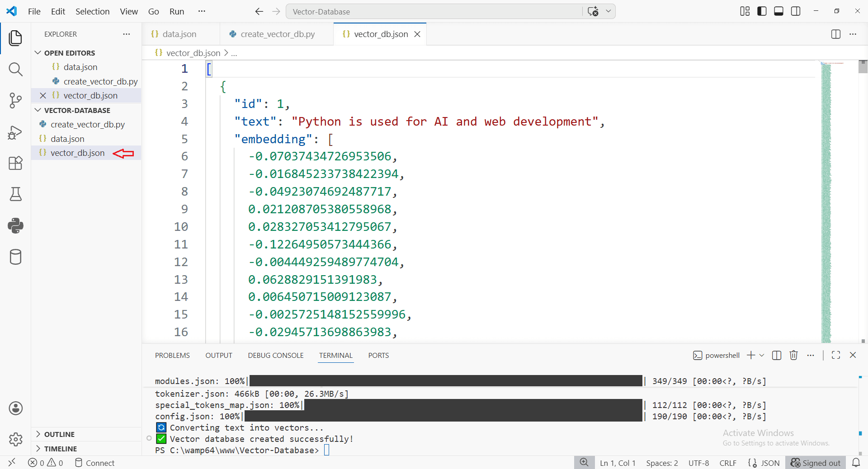This screenshot has width=868, height=469.
Task: Toggle the secondary sidebar visibility
Action: (x=796, y=11)
